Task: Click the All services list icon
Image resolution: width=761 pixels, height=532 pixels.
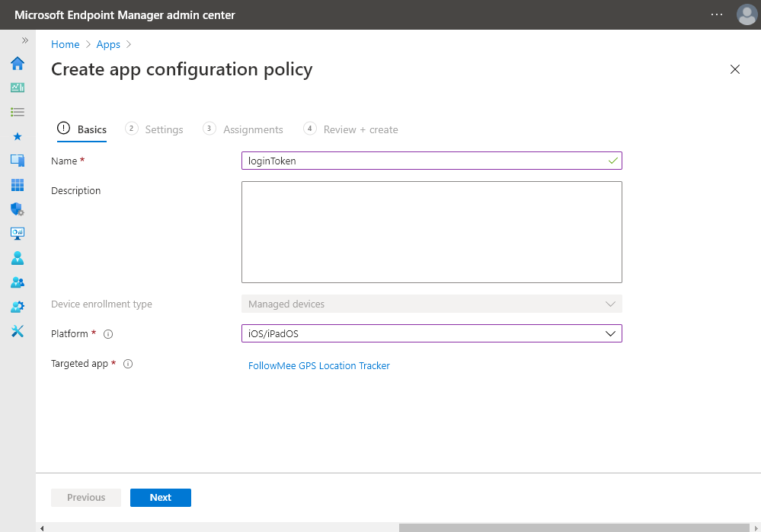Action: coord(18,112)
